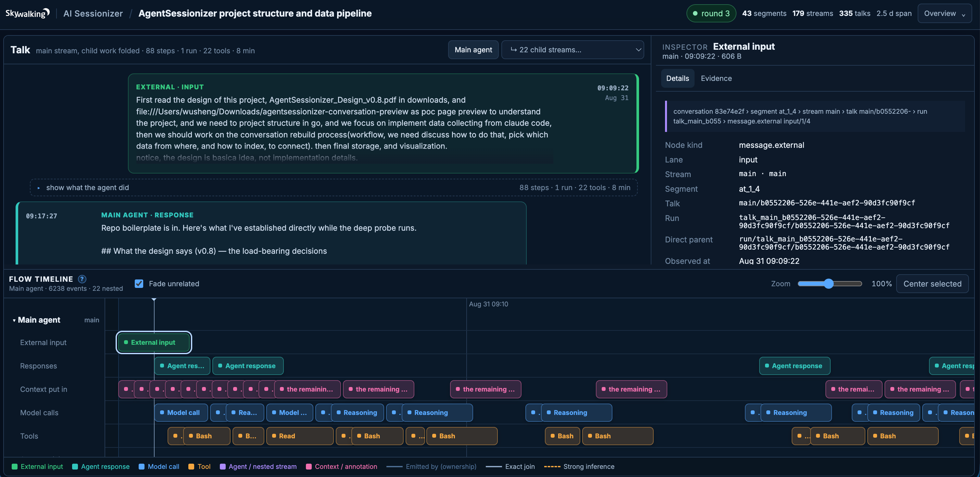Select the Context put in lane label
This screenshot has height=477, width=980.
click(x=44, y=389)
